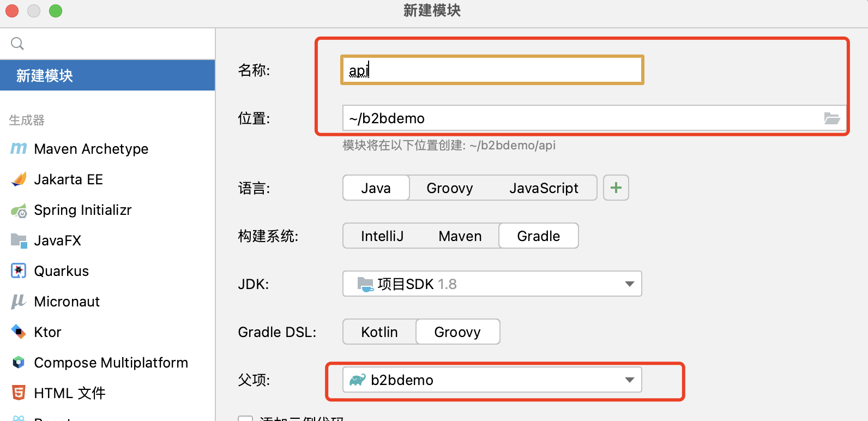This screenshot has width=868, height=421.
Task: Open the JDK 项目SDK 1.8 dropdown
Action: pos(492,284)
